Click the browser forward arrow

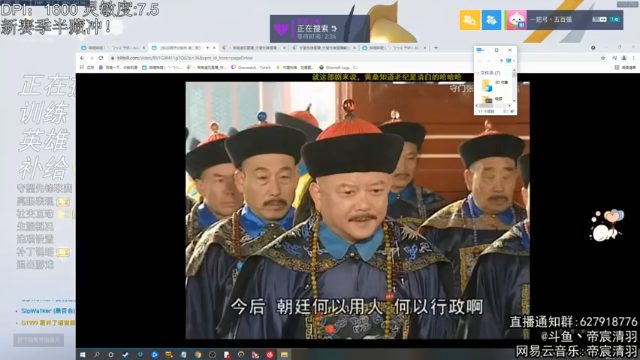click(91, 58)
